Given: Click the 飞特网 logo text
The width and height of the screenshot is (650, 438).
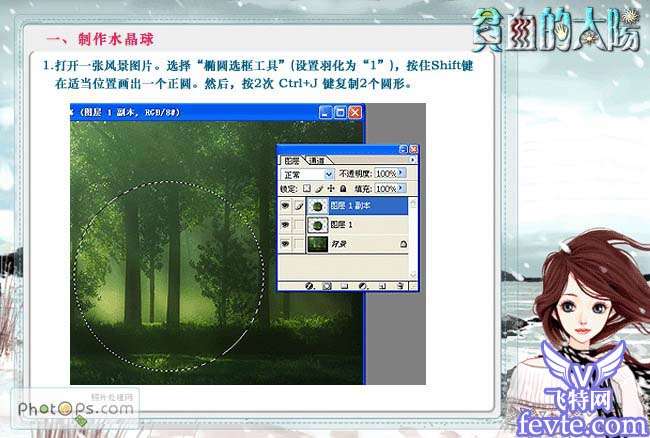Looking at the screenshot, I should coord(577,399).
